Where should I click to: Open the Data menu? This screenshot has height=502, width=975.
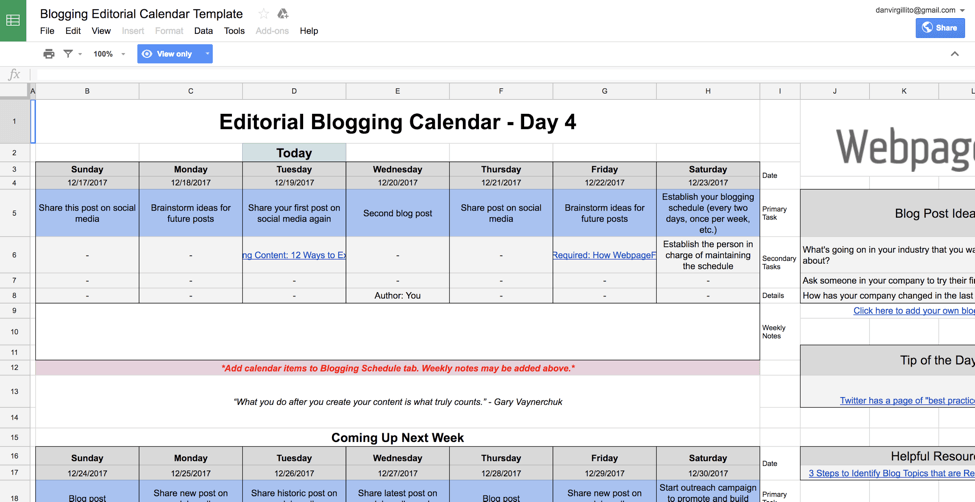203,31
